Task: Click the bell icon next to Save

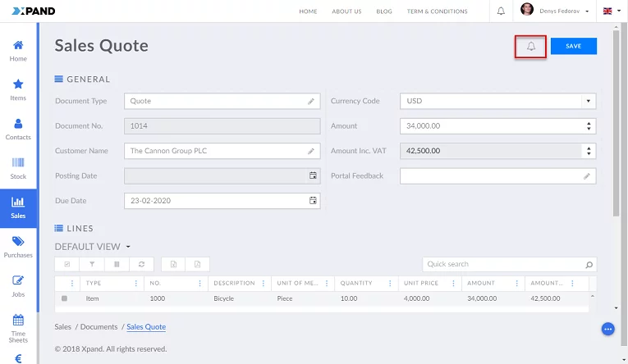Action: (530, 47)
